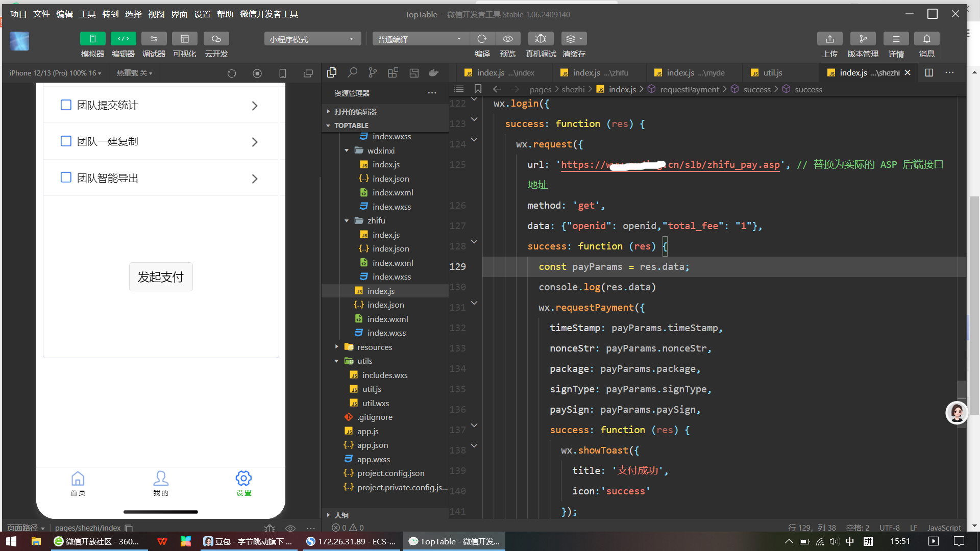
Task: Open cloud development console
Action: 216,39
